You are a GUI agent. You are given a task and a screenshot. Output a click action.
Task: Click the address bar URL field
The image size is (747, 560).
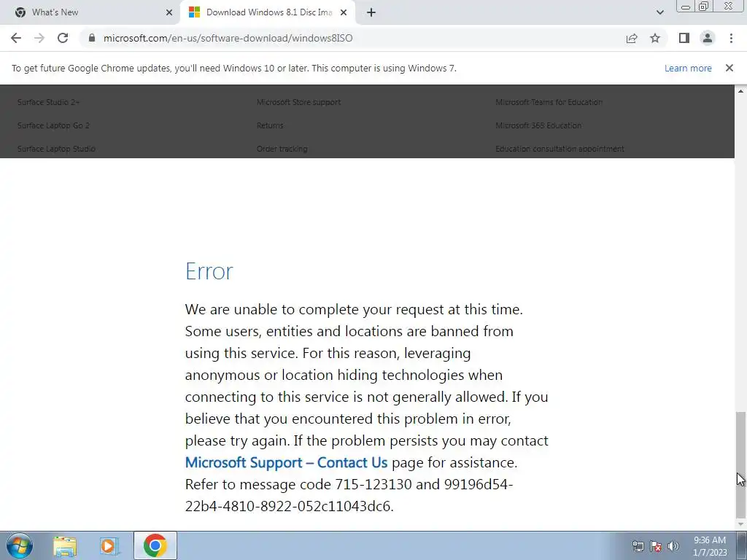352,38
